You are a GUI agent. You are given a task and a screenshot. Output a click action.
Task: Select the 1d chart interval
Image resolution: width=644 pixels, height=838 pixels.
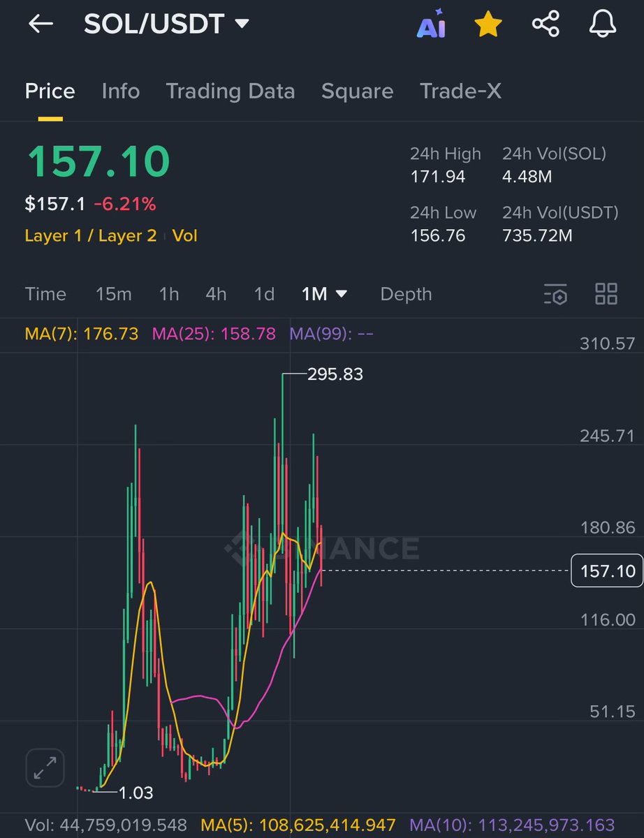(x=264, y=294)
